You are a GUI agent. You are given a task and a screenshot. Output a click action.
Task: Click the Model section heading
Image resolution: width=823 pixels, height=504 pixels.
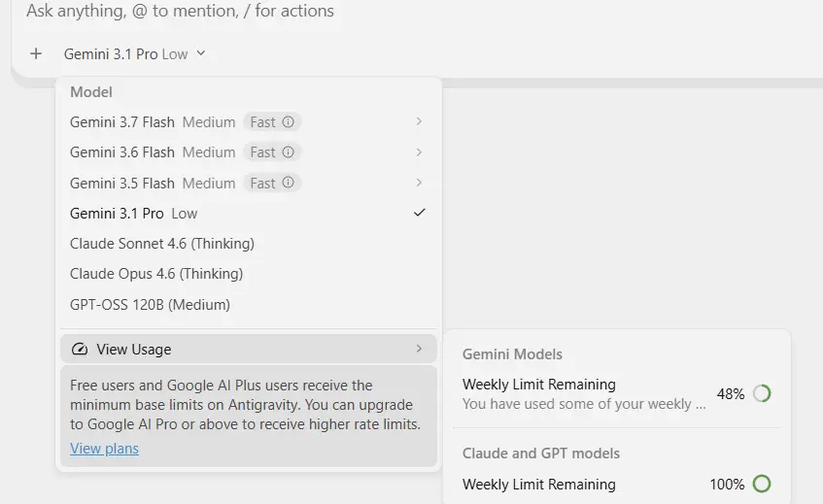[91, 92]
